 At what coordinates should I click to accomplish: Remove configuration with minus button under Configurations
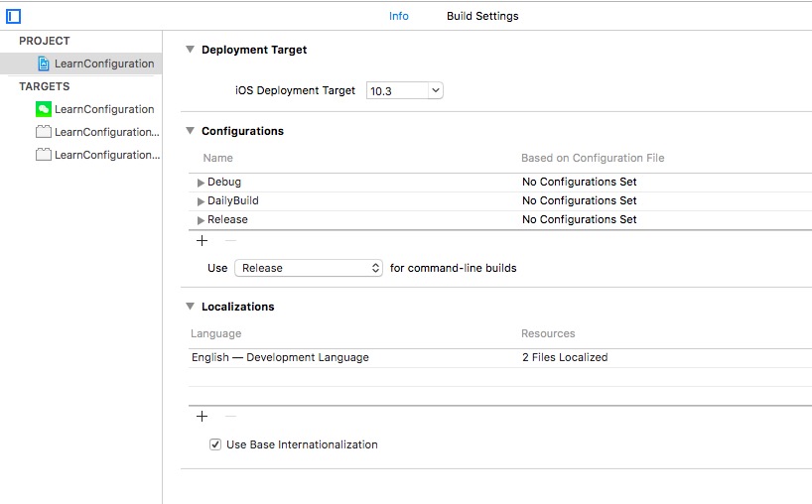[231, 241]
